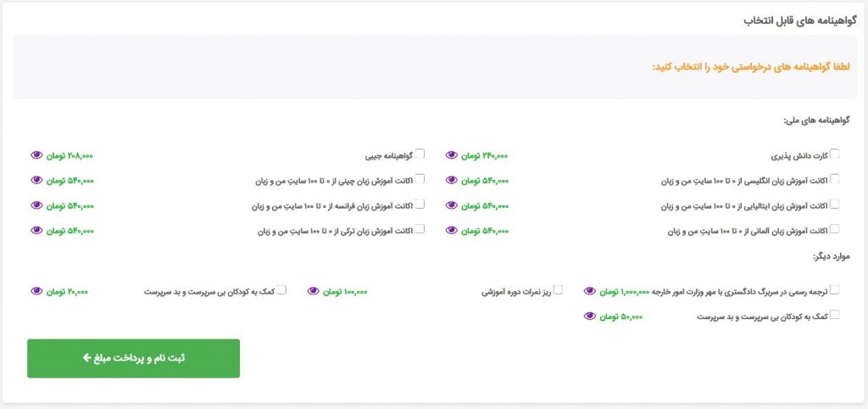Click the eye icon for گواهینامه جیبی price
Screen dimensions: 868x409
pyautogui.click(x=36, y=155)
